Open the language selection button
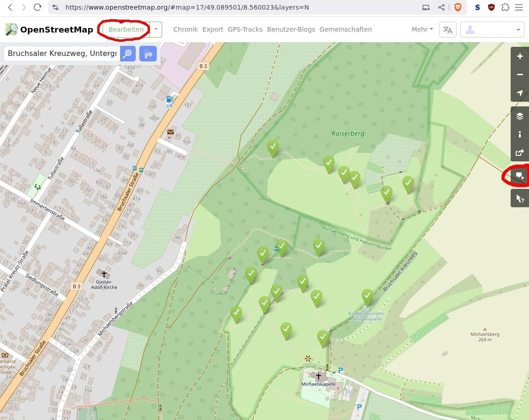 (x=447, y=30)
